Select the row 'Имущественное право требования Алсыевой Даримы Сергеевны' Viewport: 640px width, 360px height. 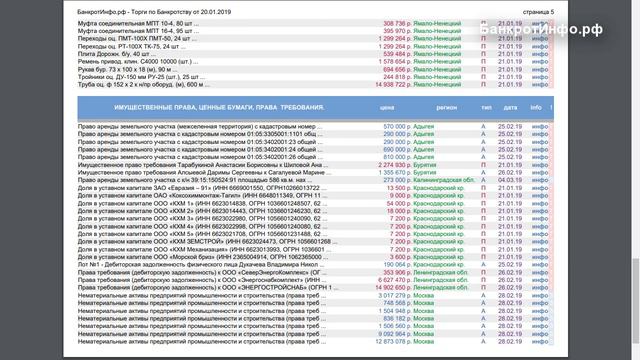(x=316, y=173)
